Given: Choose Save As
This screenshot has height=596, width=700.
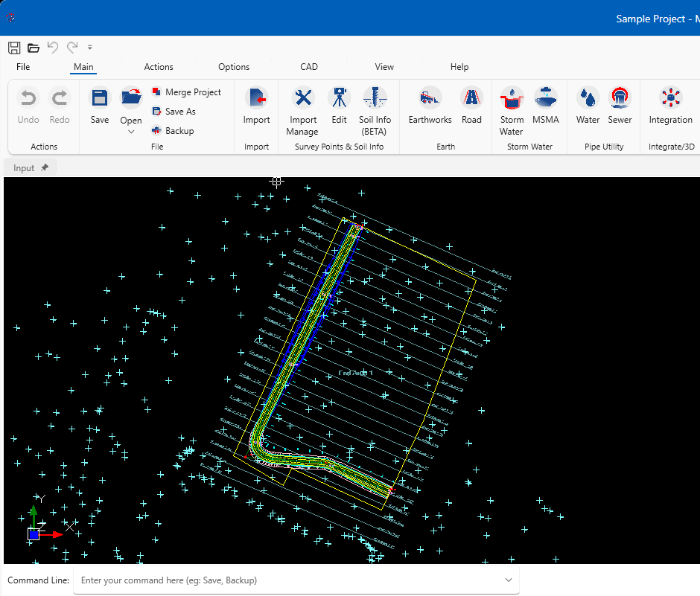Looking at the screenshot, I should pyautogui.click(x=174, y=112).
